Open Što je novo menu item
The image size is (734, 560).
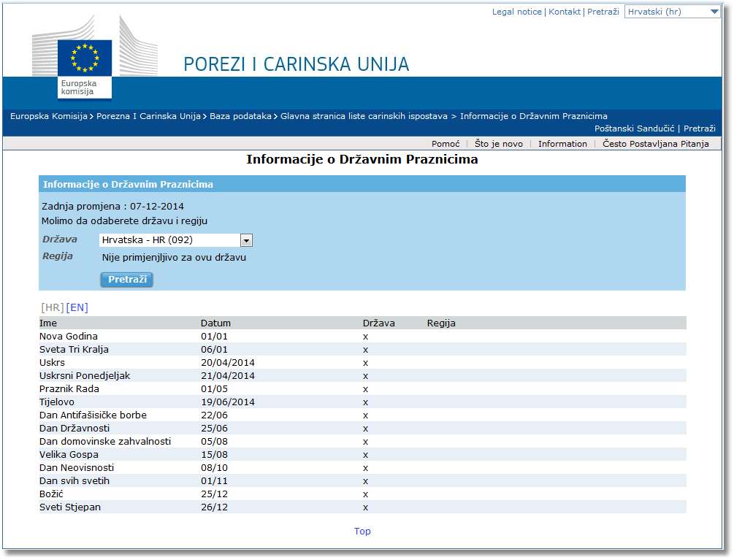pos(499,144)
